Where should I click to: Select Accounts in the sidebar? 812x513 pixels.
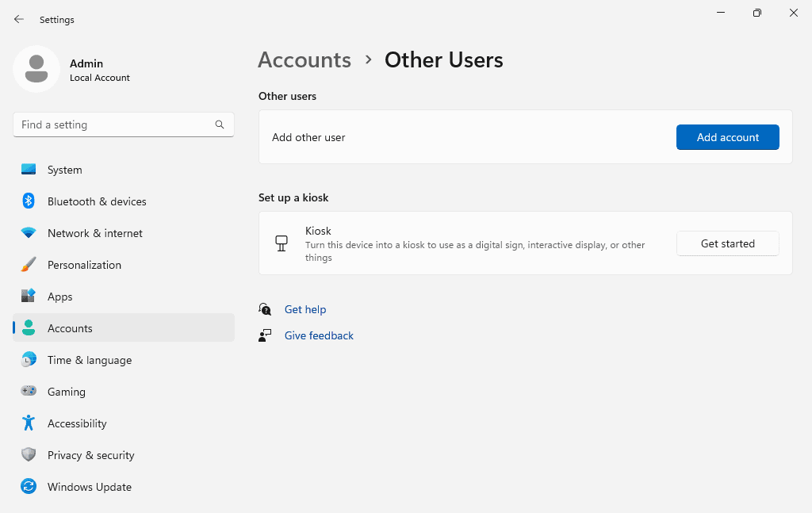(124, 327)
